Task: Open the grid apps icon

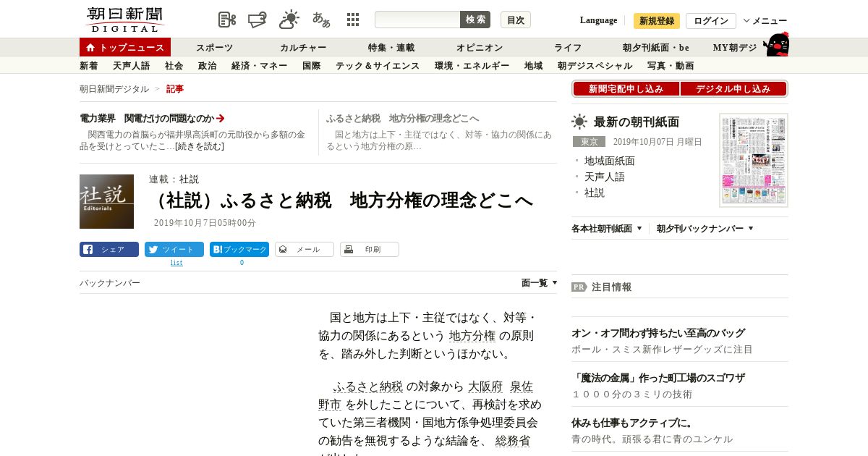Action: point(353,20)
